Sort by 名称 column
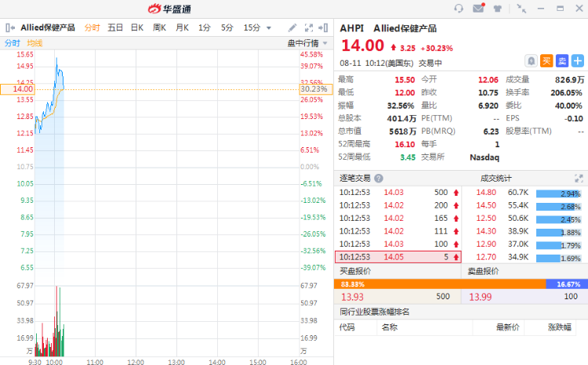This screenshot has height=365, width=588. point(389,327)
